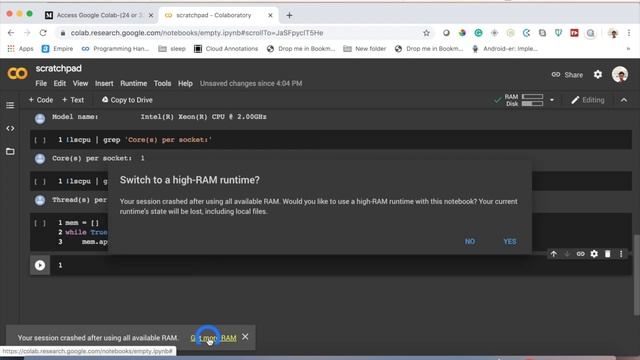Image resolution: width=640 pixels, height=360 pixels.
Task: Open the notebook settings gear icon
Action: point(598,74)
